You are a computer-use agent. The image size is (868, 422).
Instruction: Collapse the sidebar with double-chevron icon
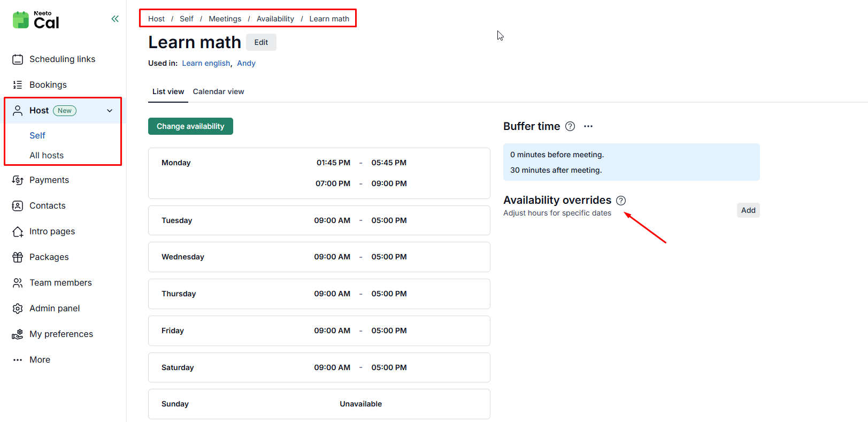[115, 19]
